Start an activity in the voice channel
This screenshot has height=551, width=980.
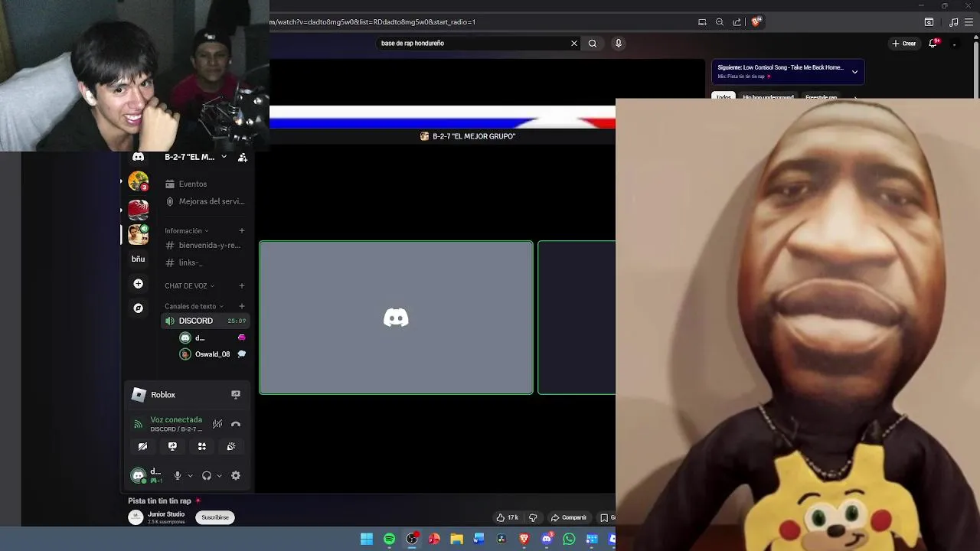click(x=202, y=446)
